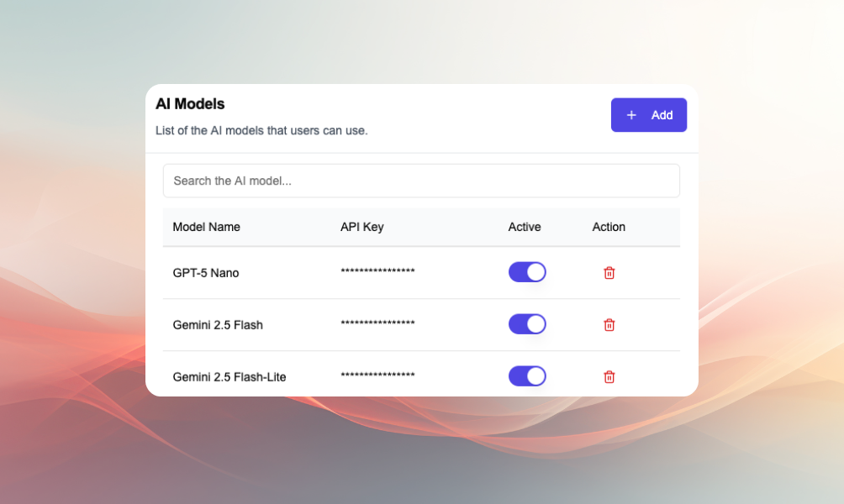
Task: Click the Model Name column header
Action: 206,227
